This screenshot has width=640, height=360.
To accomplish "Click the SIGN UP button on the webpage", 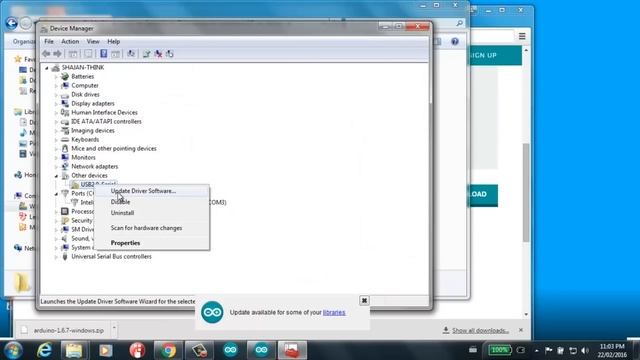I will (x=496, y=55).
